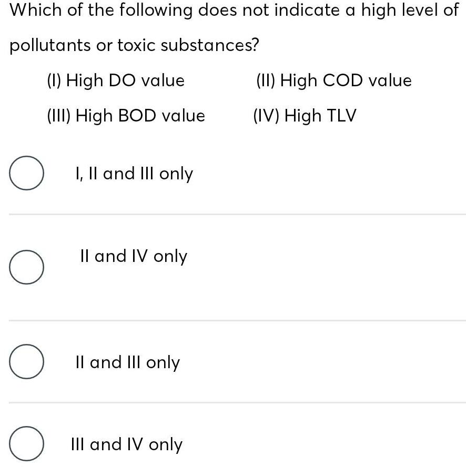Click the word 'substances?' in the question
466x476 pixels.
[x=210, y=45]
